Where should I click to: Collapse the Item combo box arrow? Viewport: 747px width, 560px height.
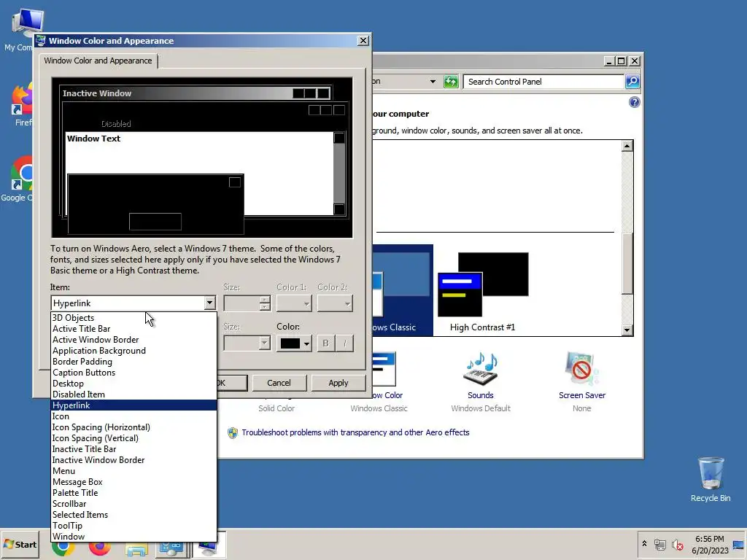[209, 303]
